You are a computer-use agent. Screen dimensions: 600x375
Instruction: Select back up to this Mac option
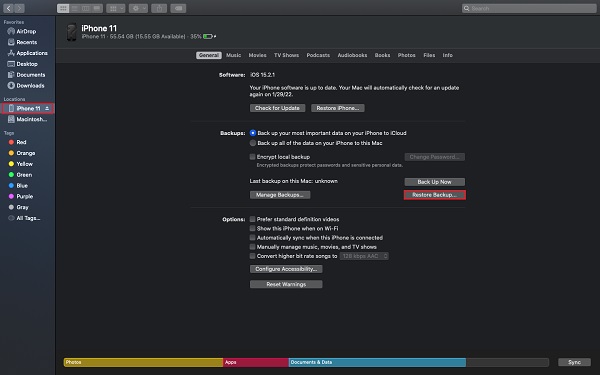tap(253, 143)
